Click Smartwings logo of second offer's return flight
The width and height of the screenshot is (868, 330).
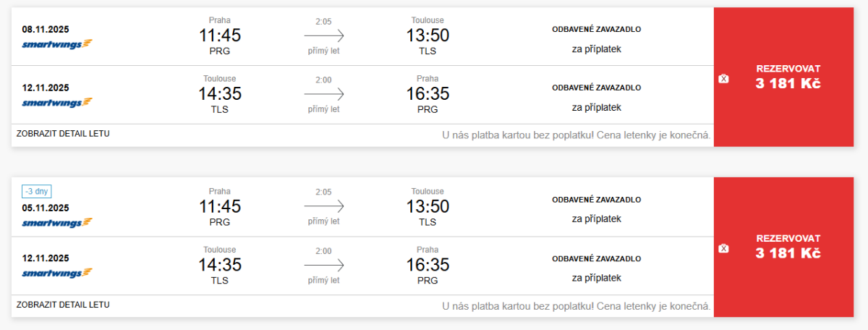(x=57, y=273)
